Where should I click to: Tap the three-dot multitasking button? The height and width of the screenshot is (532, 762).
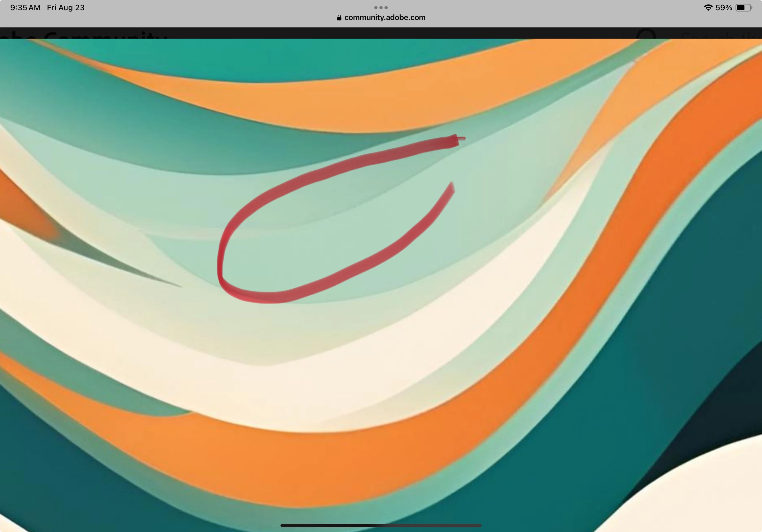pyautogui.click(x=381, y=7)
